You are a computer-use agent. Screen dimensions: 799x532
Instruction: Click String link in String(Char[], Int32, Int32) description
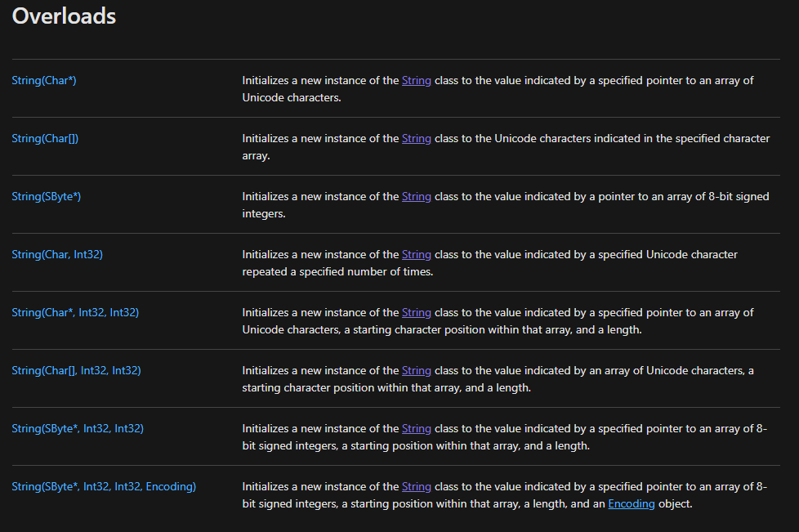(417, 371)
